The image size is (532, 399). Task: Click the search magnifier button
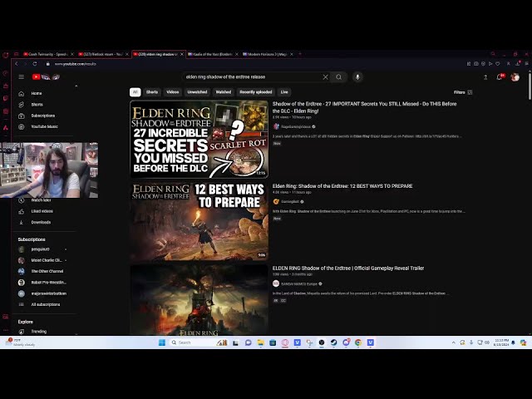coord(338,77)
